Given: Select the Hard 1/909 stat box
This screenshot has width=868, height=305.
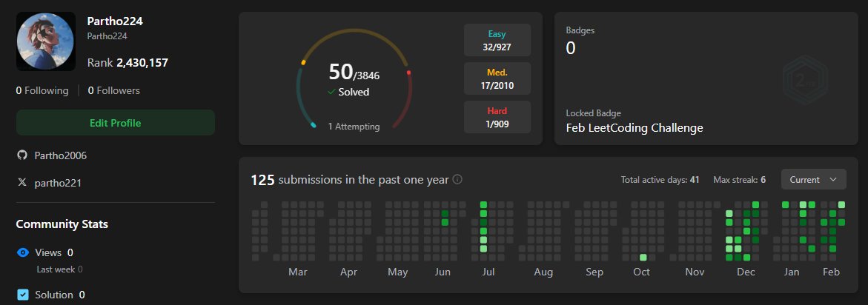Looking at the screenshot, I should coord(497,117).
